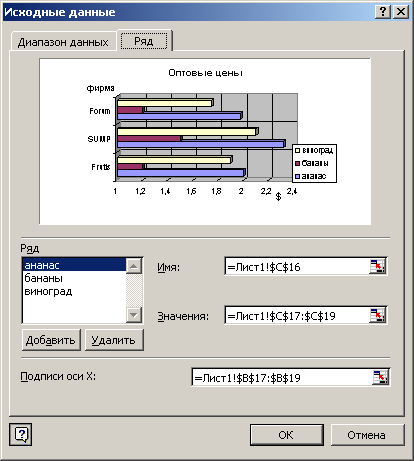Click the title bar question mark help button

(383, 12)
